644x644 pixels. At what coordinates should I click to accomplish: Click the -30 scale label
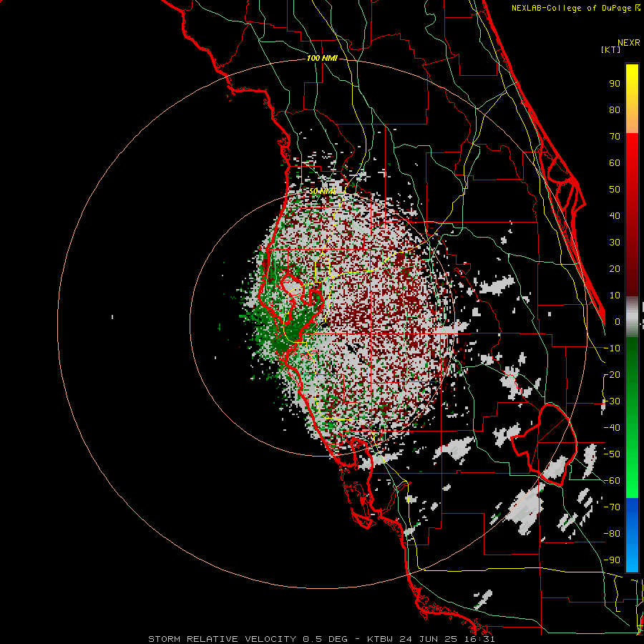613,401
